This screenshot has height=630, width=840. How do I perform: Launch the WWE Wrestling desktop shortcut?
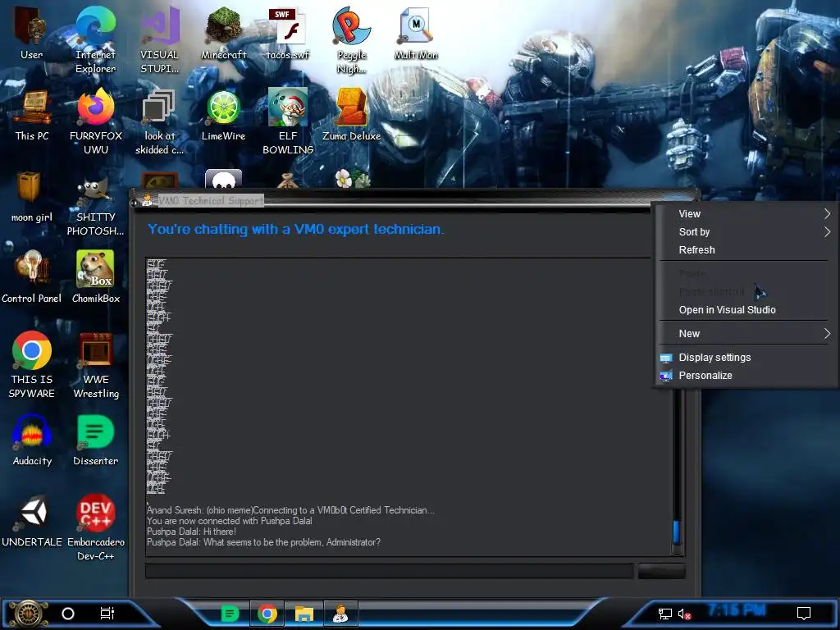[x=95, y=365]
